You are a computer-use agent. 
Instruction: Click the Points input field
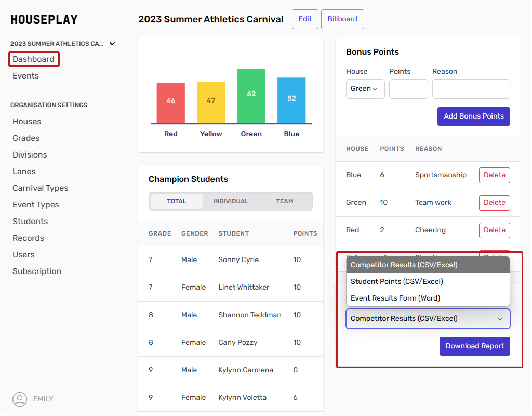(x=408, y=89)
